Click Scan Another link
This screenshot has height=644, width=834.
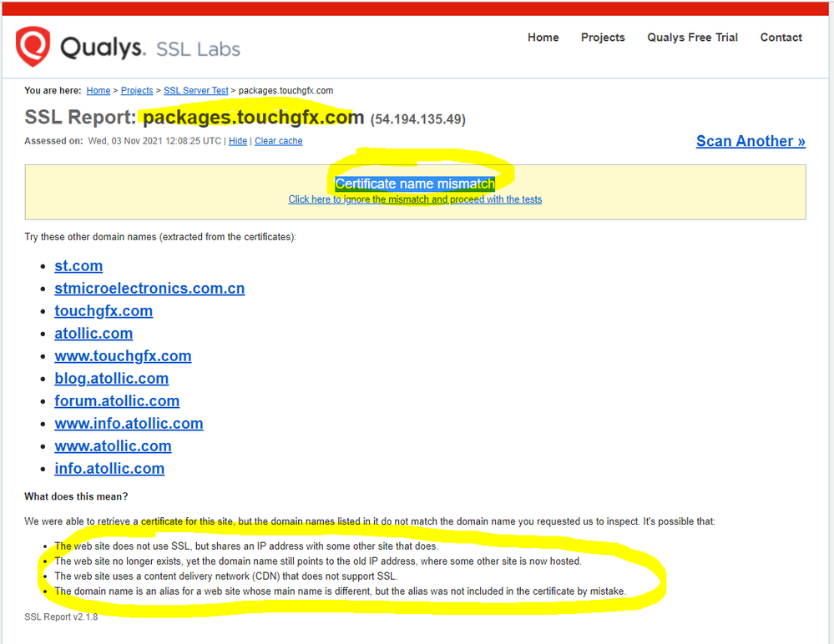(x=751, y=141)
